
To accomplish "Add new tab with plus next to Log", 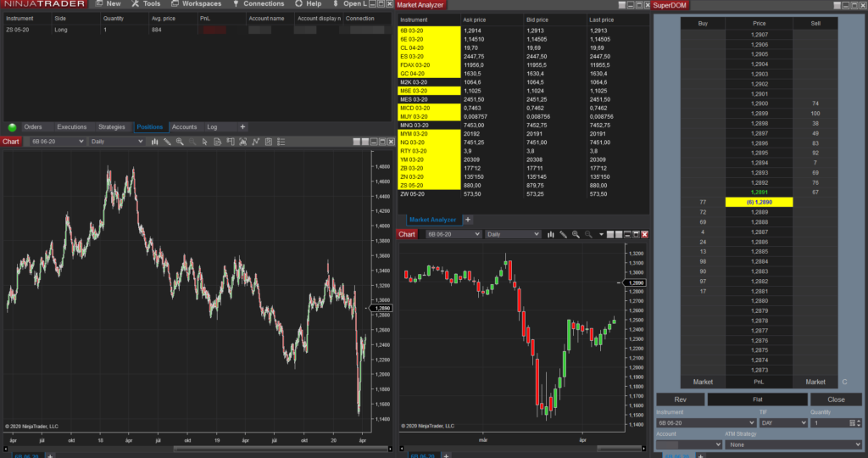I will click(x=242, y=127).
